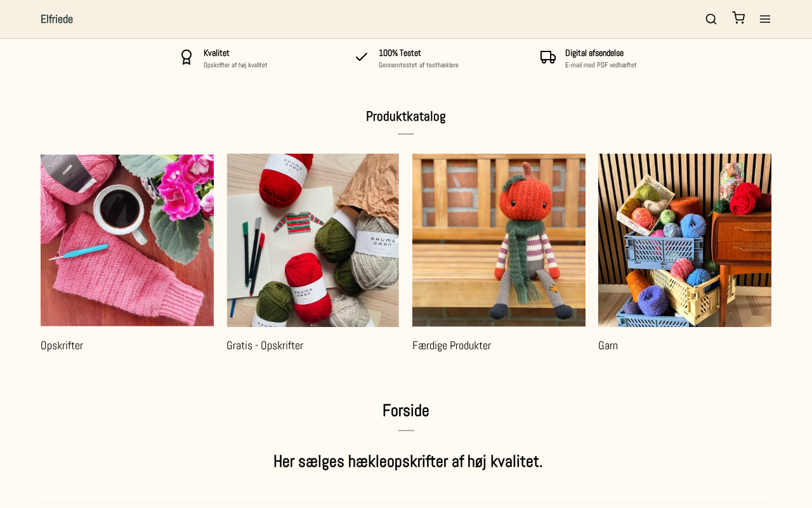Open the hamburger menu icon
Viewport: 812px width, 508px height.
click(x=765, y=19)
